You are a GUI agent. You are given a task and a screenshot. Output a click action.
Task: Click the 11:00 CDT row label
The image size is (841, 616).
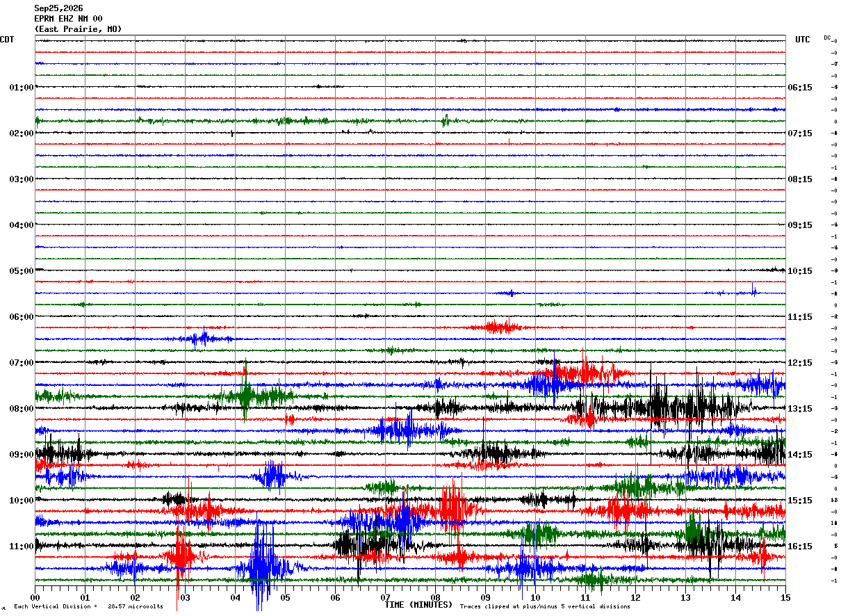pos(21,546)
